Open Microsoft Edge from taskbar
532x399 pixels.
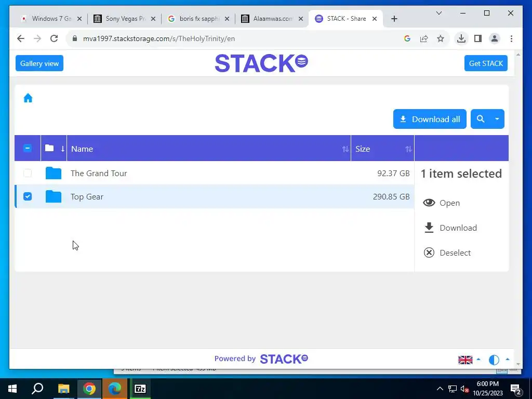tap(115, 389)
